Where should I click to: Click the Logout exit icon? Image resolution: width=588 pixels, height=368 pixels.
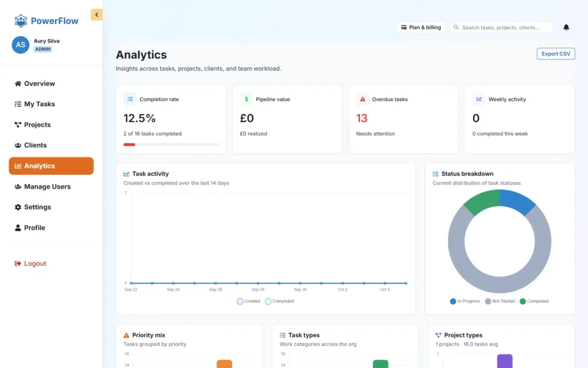click(18, 263)
